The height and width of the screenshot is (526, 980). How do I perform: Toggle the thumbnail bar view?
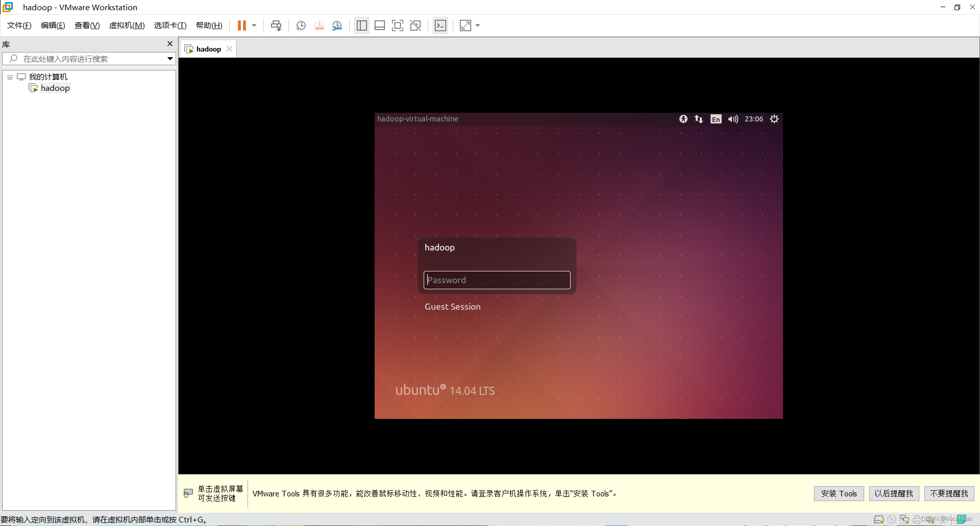pyautogui.click(x=380, y=25)
